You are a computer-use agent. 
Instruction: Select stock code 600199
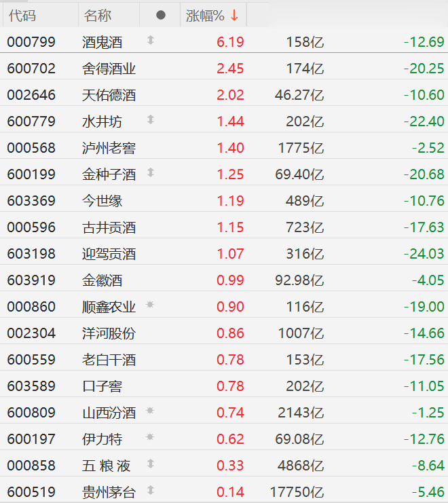(x=31, y=174)
